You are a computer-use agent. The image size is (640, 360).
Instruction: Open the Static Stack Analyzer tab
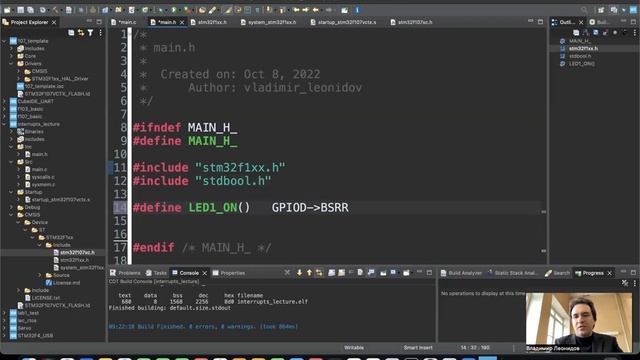(513, 273)
